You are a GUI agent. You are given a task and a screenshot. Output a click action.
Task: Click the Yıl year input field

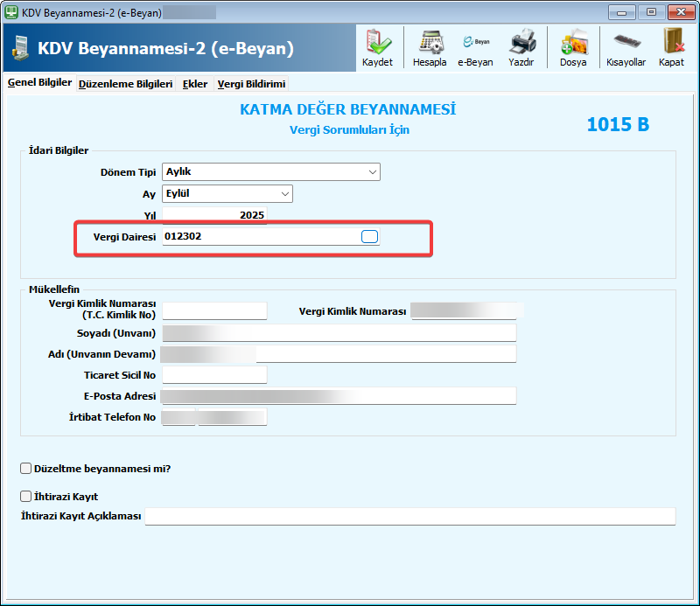214,215
